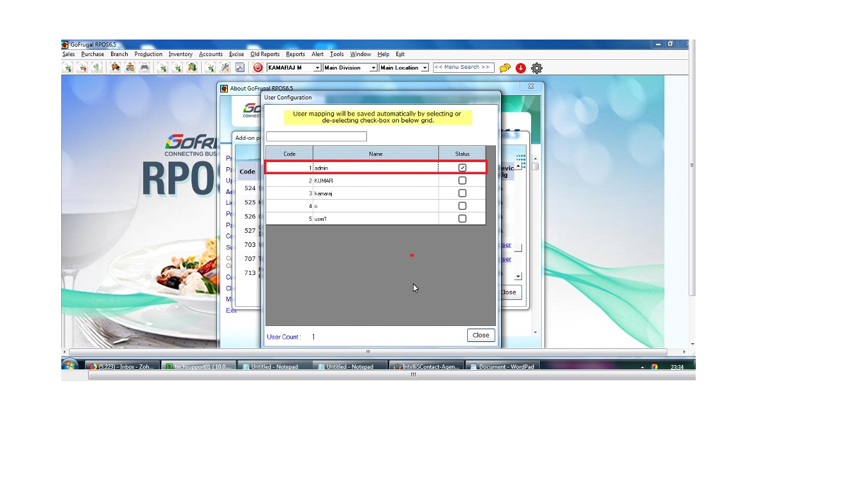Click the 23:34 taskbar clock
Image resolution: width=868 pixels, height=490 pixels.
(677, 367)
